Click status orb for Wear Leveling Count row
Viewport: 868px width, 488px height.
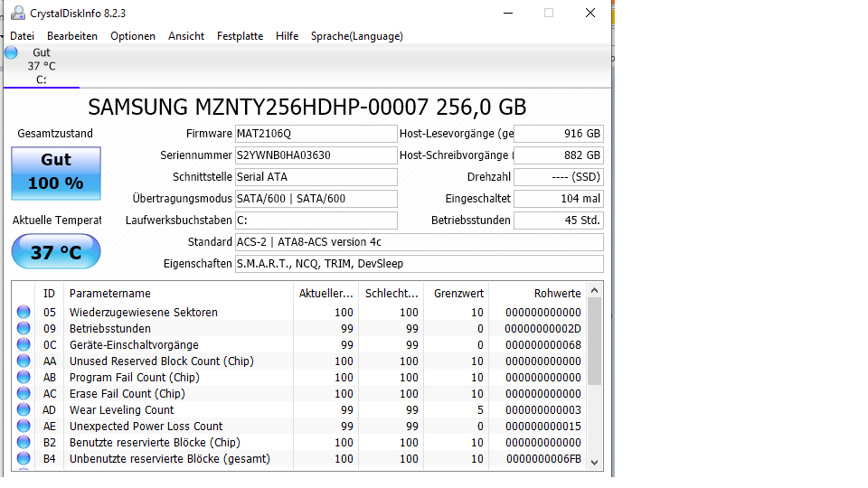coord(24,410)
